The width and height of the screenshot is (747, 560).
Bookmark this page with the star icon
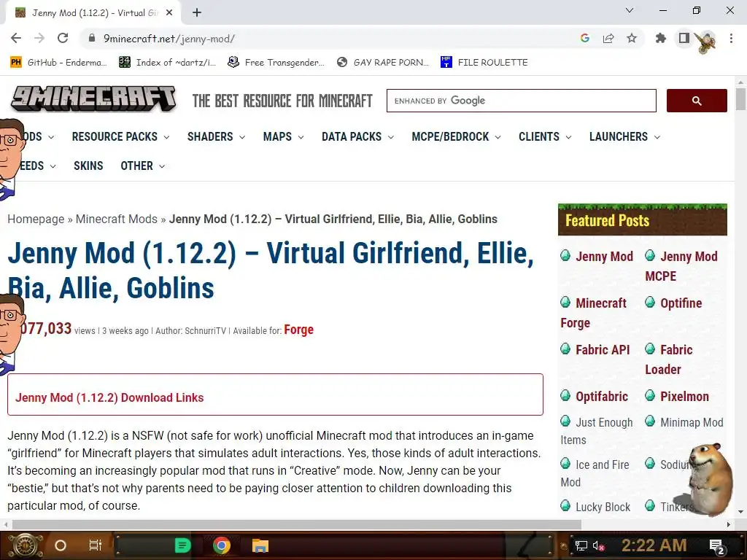click(632, 38)
